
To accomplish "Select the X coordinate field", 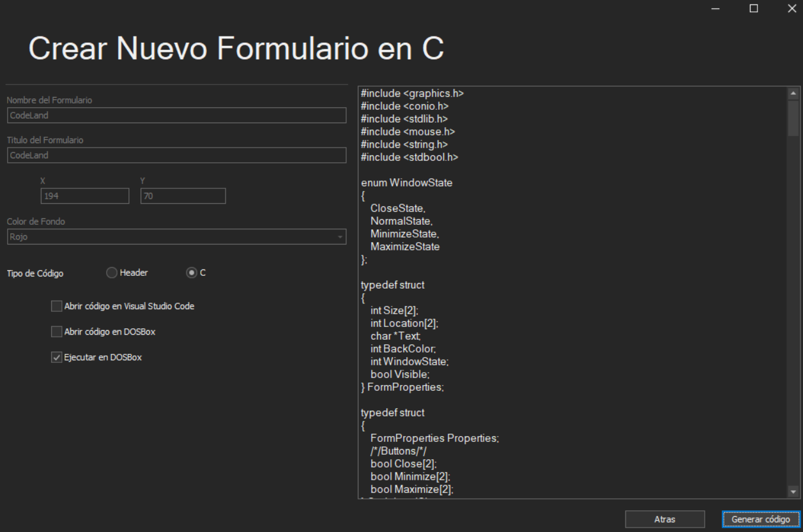I will [86, 196].
